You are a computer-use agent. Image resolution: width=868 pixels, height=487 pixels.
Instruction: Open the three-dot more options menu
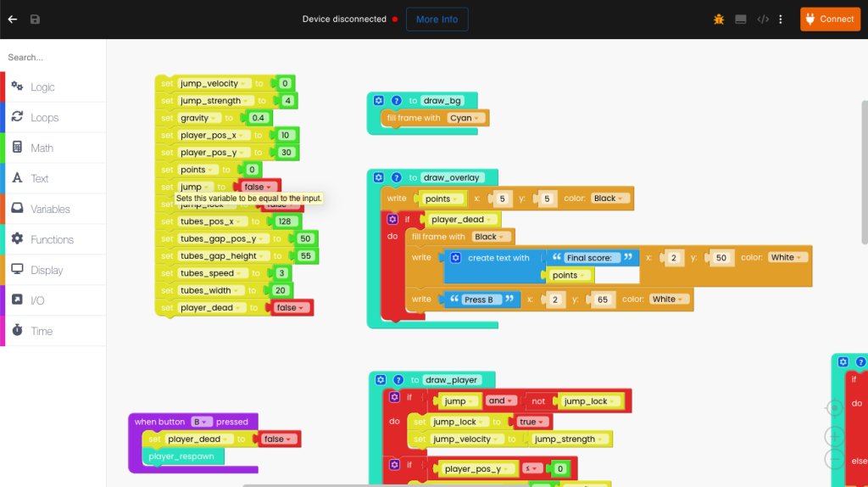pos(781,19)
